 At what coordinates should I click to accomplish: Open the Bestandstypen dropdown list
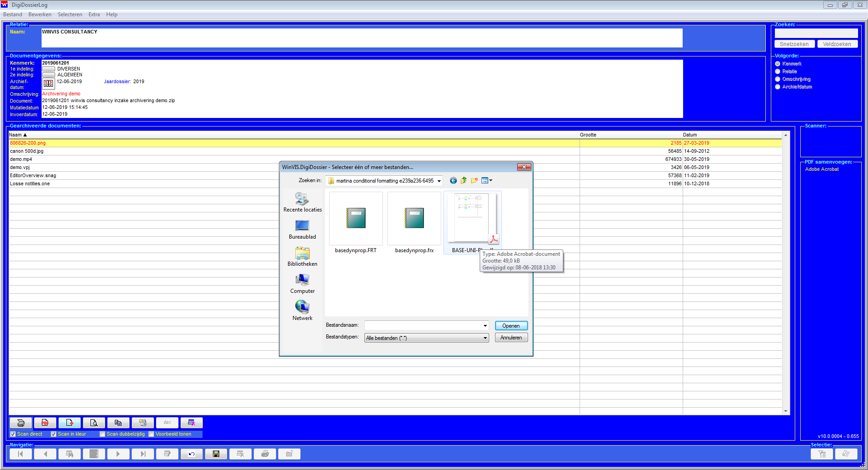click(x=485, y=338)
